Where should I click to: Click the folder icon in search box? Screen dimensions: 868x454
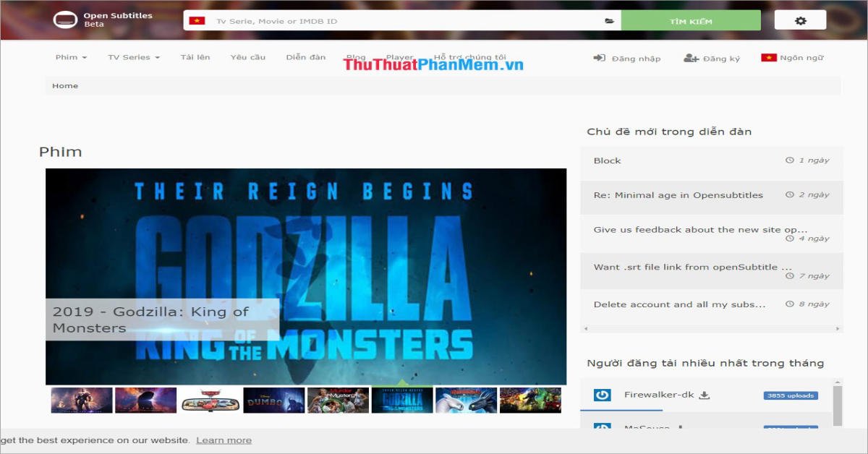coord(609,21)
